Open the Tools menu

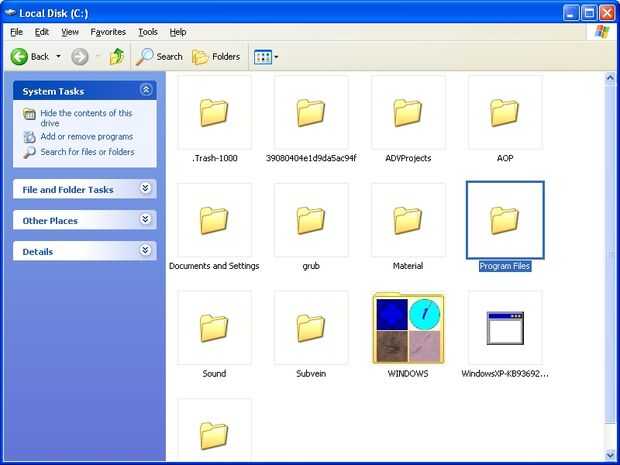click(148, 32)
